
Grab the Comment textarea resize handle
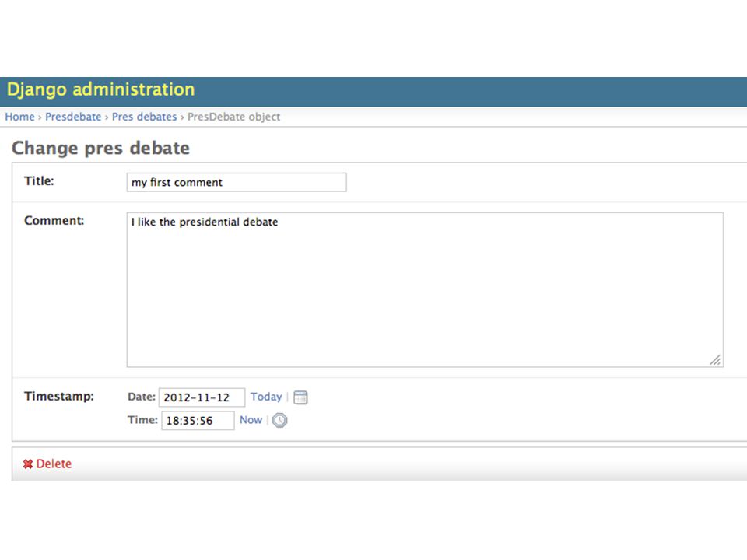point(715,360)
